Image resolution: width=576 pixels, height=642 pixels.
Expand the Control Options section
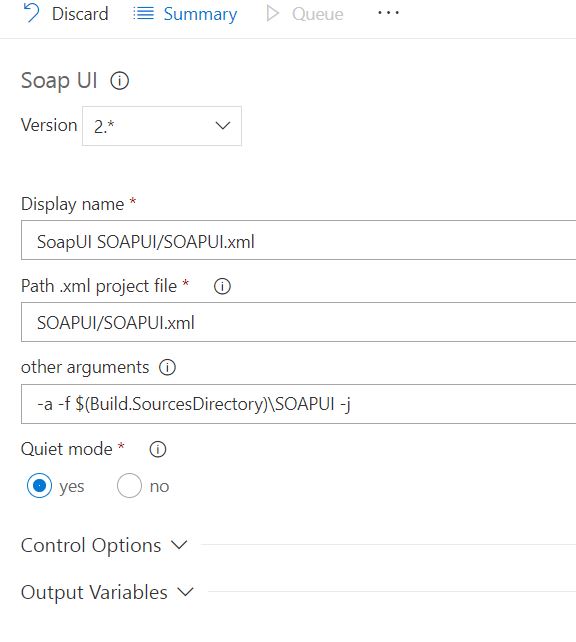(104, 545)
